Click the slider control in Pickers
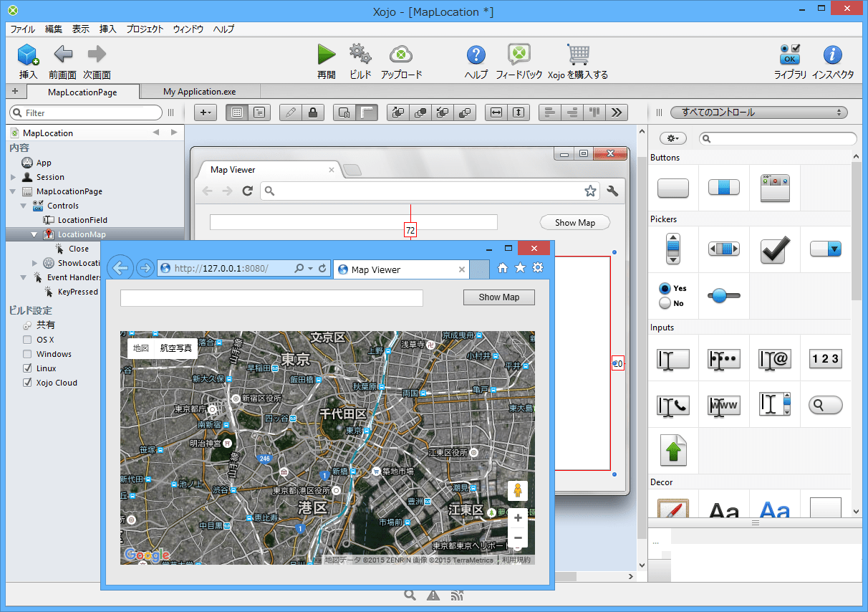Viewport: 868px width, 612px height. [724, 295]
